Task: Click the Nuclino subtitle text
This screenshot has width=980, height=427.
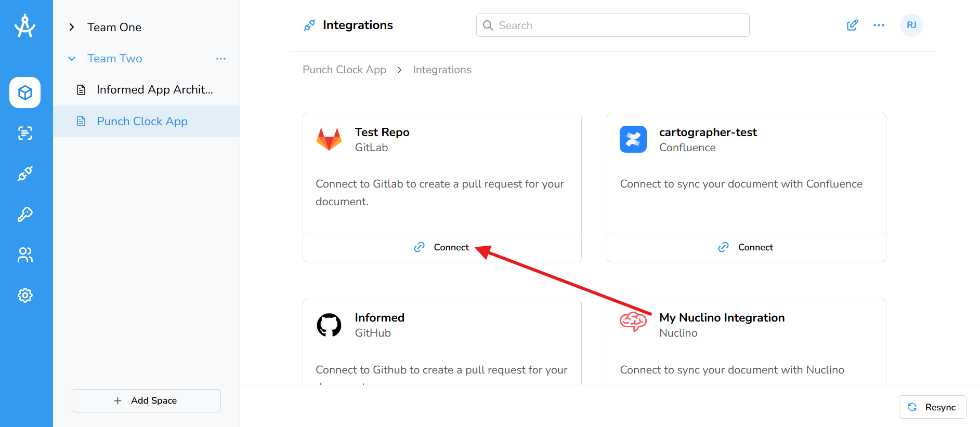Action: pos(678,333)
